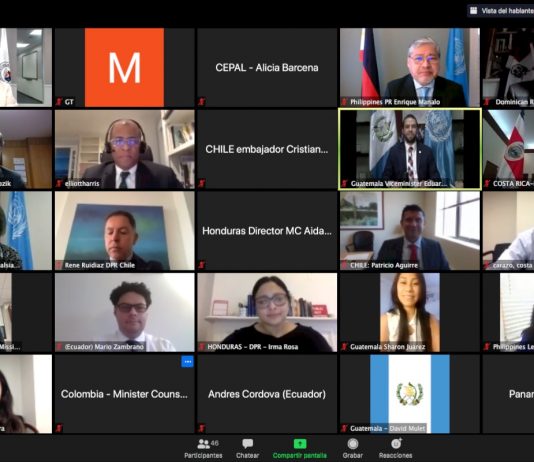The image size is (534, 462).
Task: Click the green Compartir pantalla icon
Action: 300,444
